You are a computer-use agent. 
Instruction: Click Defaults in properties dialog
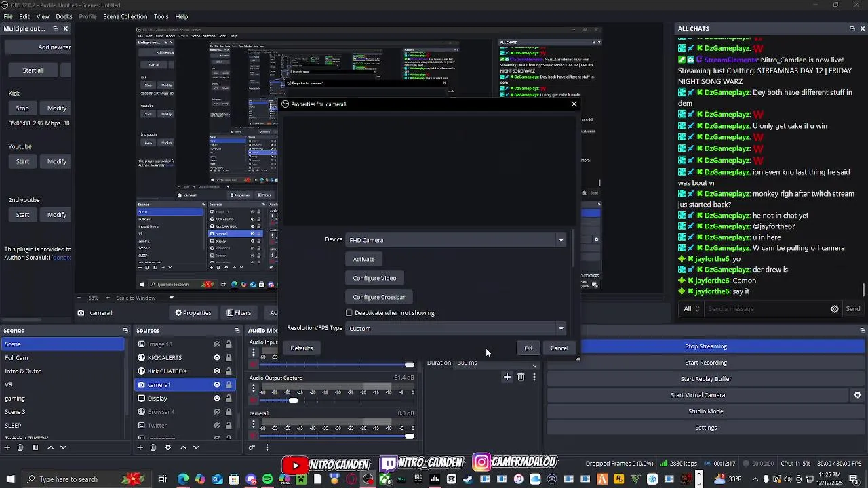click(302, 348)
